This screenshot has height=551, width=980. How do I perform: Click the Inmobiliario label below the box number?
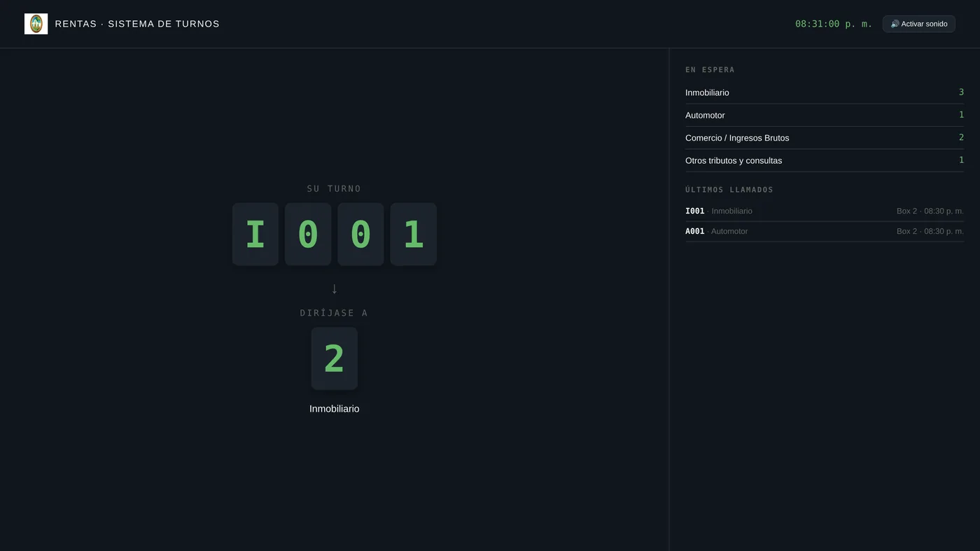click(x=335, y=409)
